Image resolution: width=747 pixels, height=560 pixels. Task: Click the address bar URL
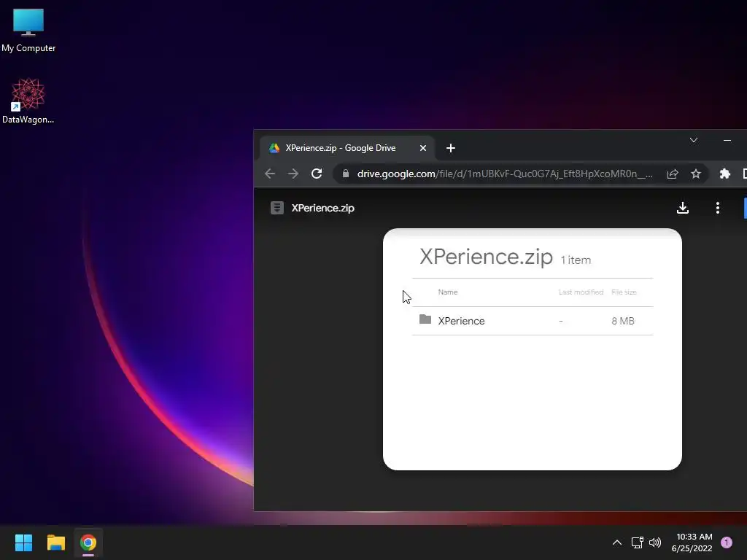coord(505,174)
